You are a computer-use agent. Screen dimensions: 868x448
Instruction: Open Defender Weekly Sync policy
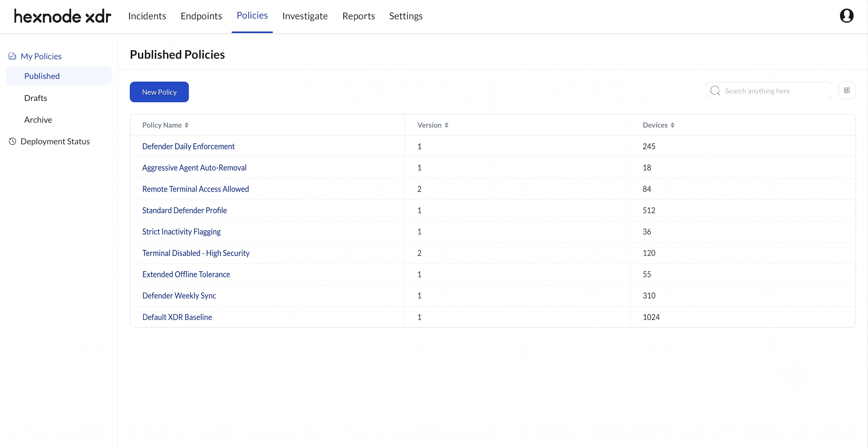[x=179, y=296]
